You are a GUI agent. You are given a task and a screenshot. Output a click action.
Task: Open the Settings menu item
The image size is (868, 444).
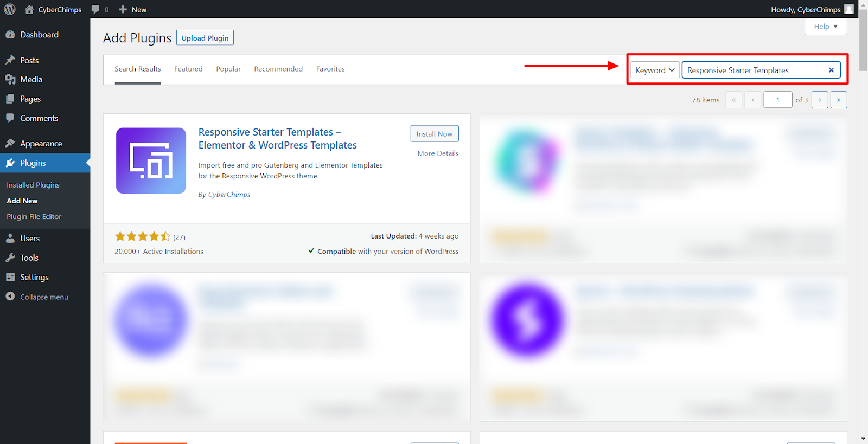(x=45, y=277)
